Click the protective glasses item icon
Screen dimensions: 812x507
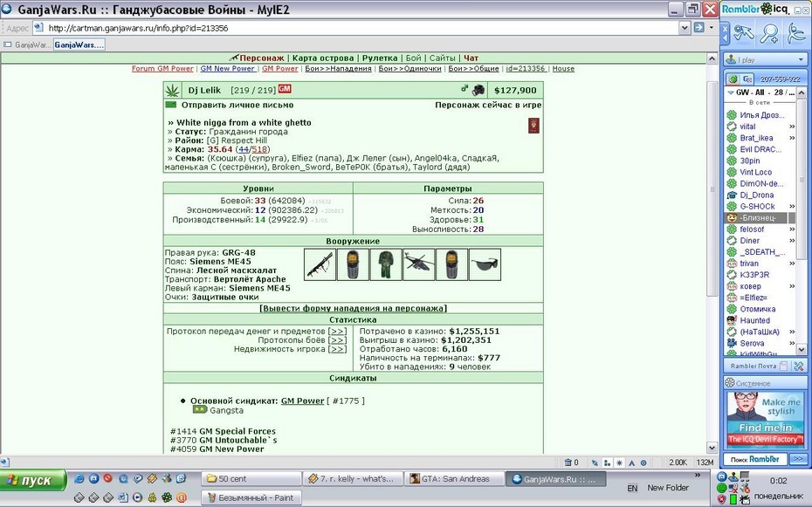click(x=485, y=265)
